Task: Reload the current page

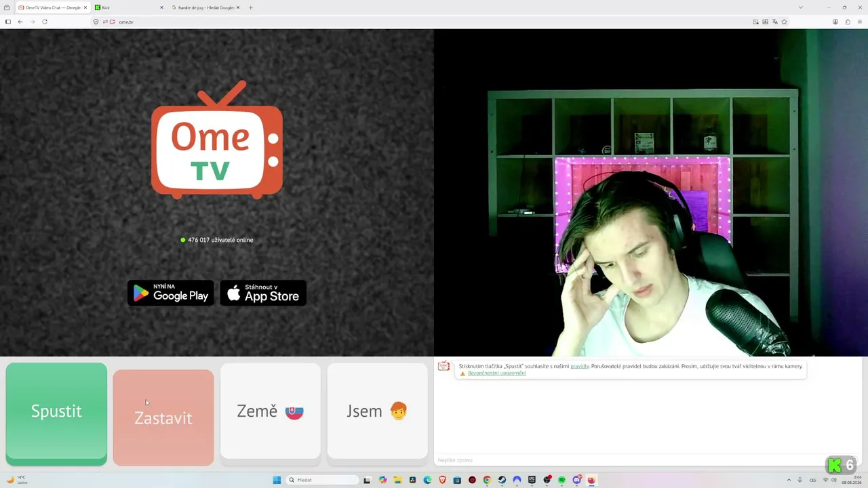Action: pyautogui.click(x=45, y=22)
